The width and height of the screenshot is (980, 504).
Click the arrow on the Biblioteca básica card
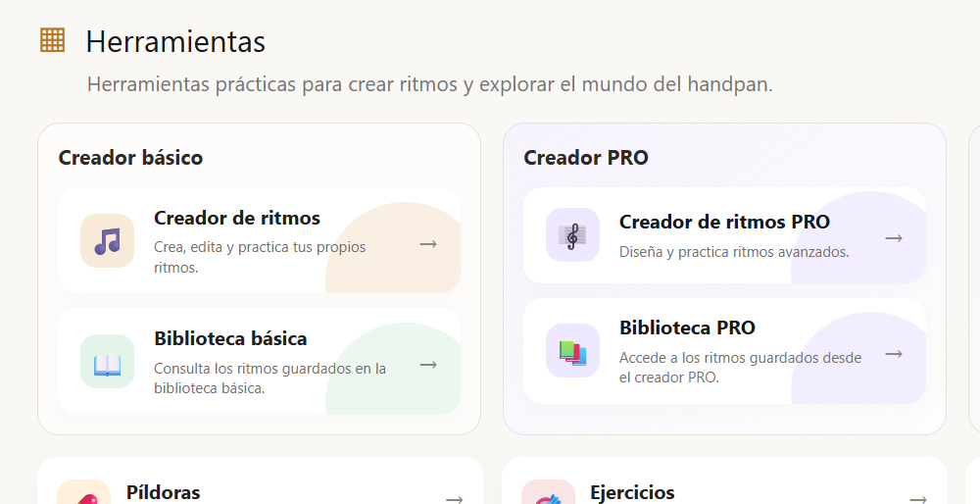pyautogui.click(x=428, y=365)
